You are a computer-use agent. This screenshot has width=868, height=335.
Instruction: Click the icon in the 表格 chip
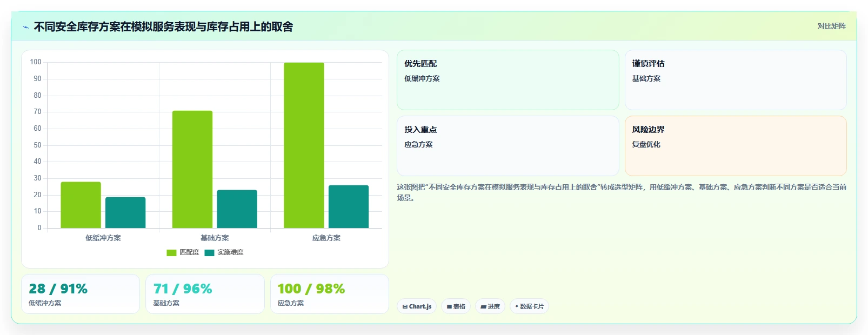pos(449,306)
